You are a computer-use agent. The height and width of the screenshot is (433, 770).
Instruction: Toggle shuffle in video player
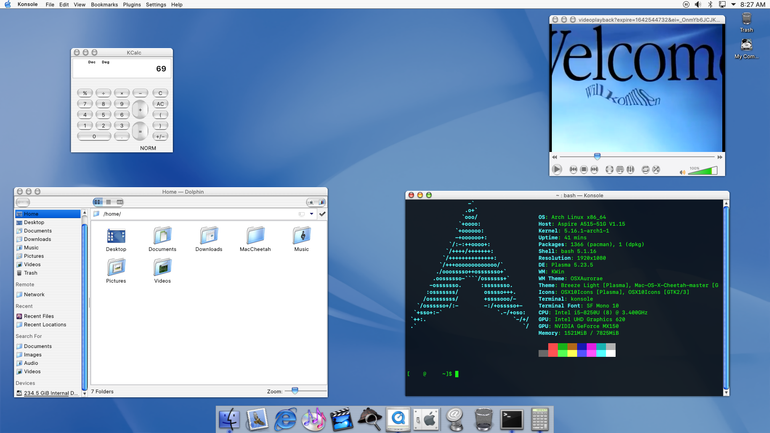(656, 169)
